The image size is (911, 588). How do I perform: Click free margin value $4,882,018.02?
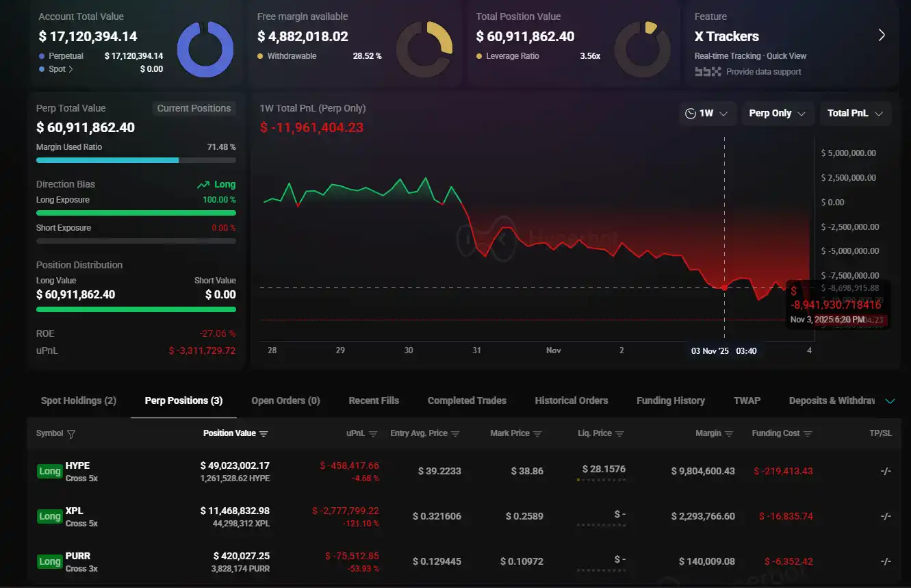(x=303, y=36)
